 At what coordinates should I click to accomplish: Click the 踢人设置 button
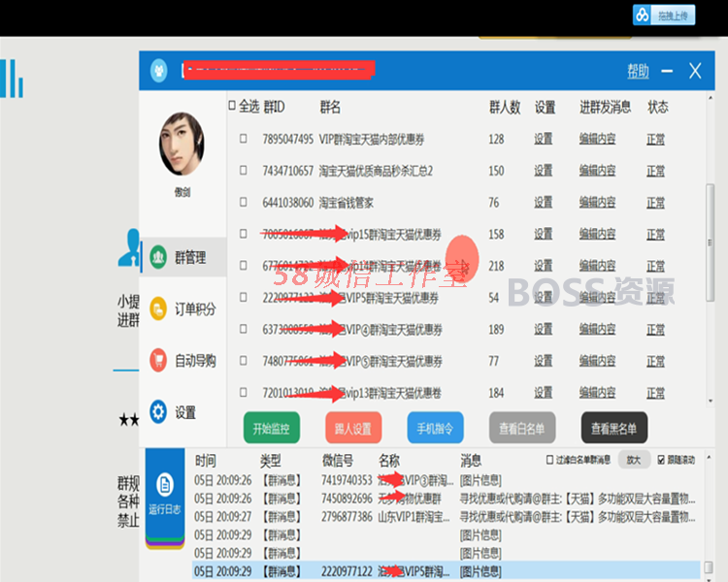pos(353,428)
